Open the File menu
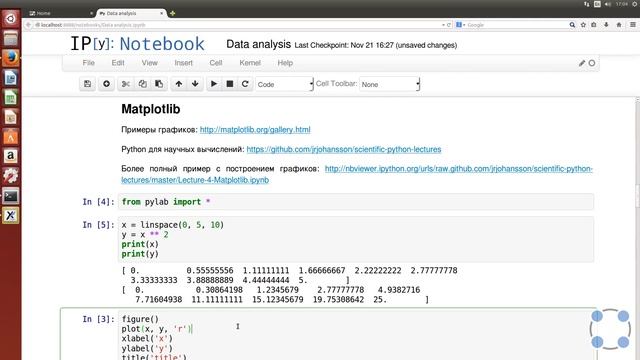Screen dimensions: 640x360 89,63
